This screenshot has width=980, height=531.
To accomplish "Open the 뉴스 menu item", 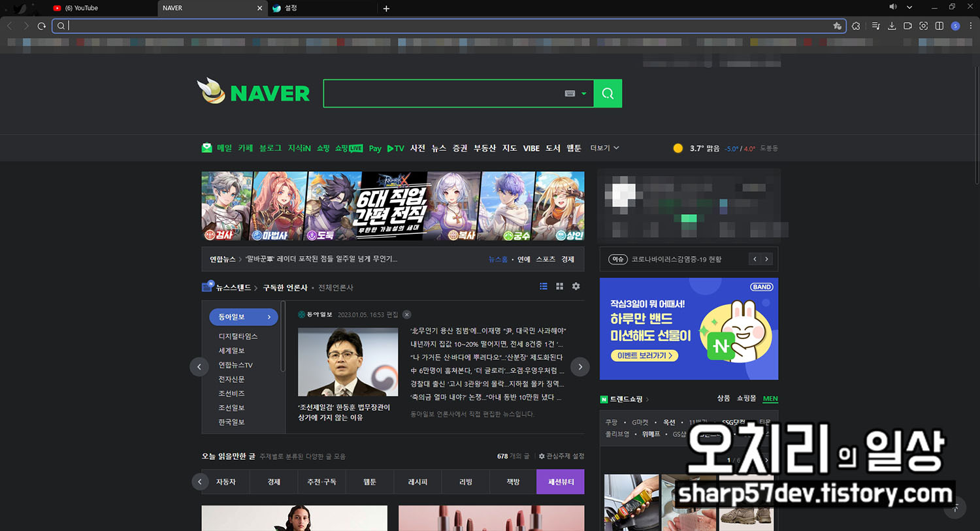I will (x=439, y=148).
